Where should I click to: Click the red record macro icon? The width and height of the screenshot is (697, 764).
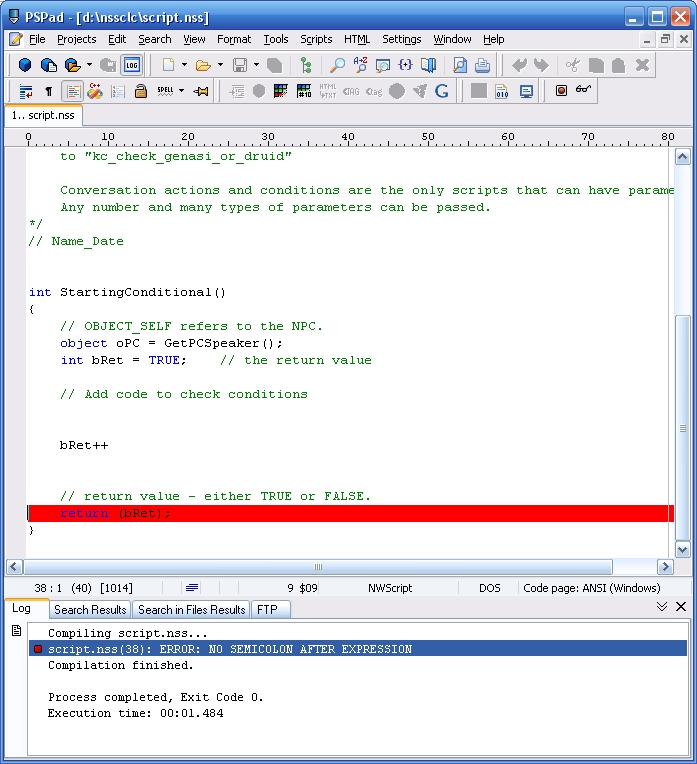tap(561, 91)
